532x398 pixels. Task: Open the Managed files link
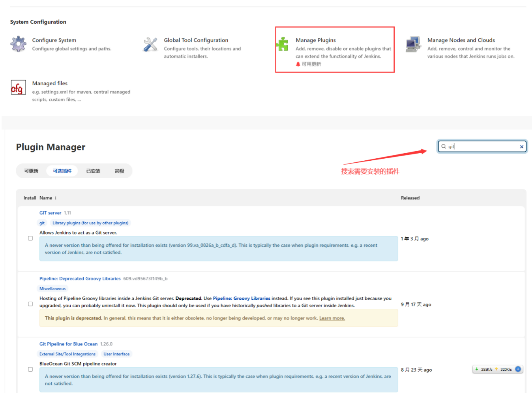click(x=50, y=83)
